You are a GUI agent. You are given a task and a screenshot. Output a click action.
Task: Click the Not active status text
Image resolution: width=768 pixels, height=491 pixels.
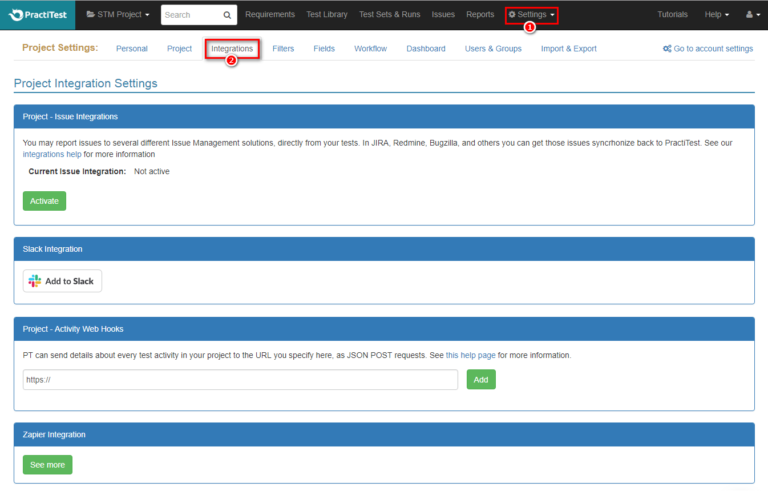152,172
